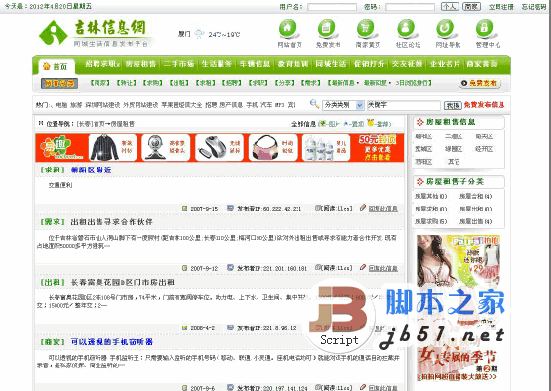Image resolution: width=551 pixels, height=391 pixels.
Task: Select the 交友征婚 tab
Action: coord(407,64)
